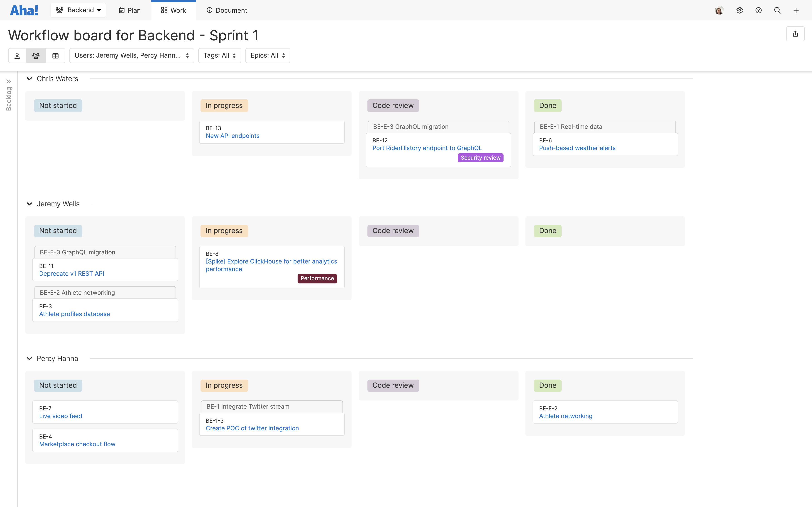Viewport: 812px width, 507px height.
Task: Open Marketplace checkout flow link
Action: coord(77,444)
